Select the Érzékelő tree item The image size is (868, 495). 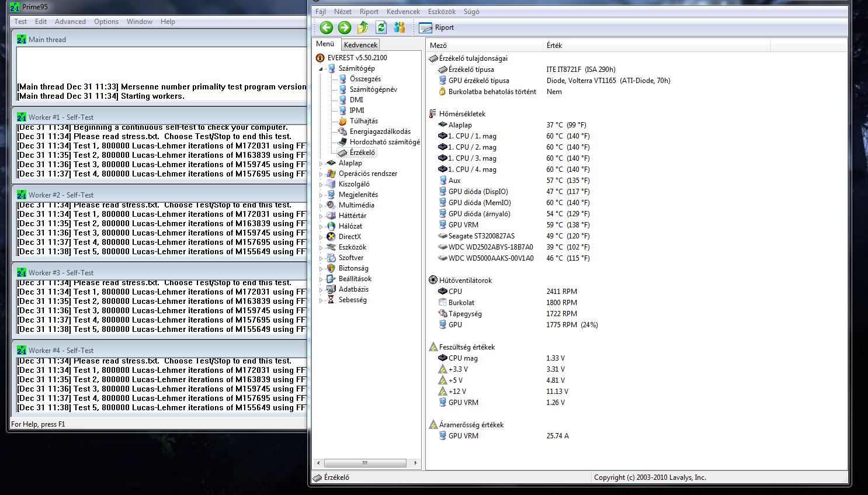pos(362,153)
